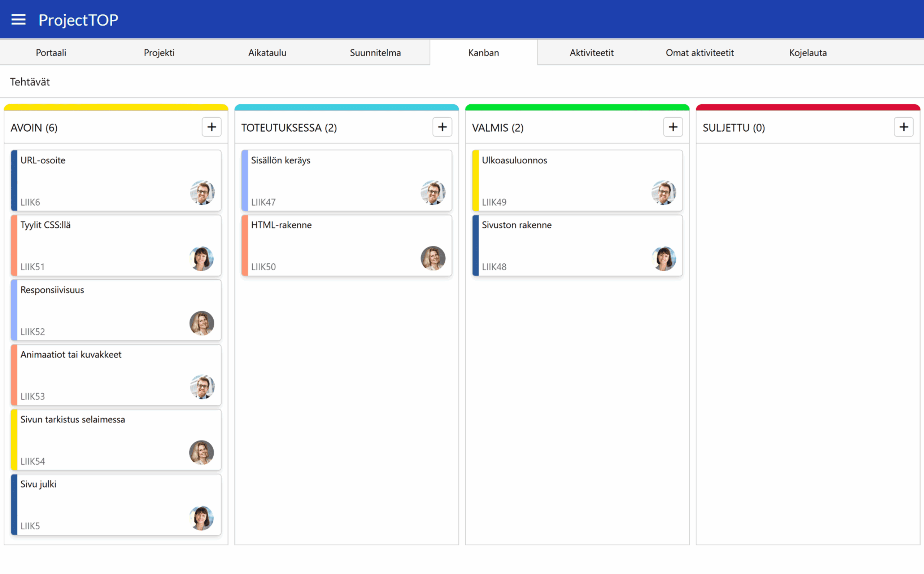The width and height of the screenshot is (924, 574).
Task: Open the Kojelauta tab
Action: pos(808,53)
